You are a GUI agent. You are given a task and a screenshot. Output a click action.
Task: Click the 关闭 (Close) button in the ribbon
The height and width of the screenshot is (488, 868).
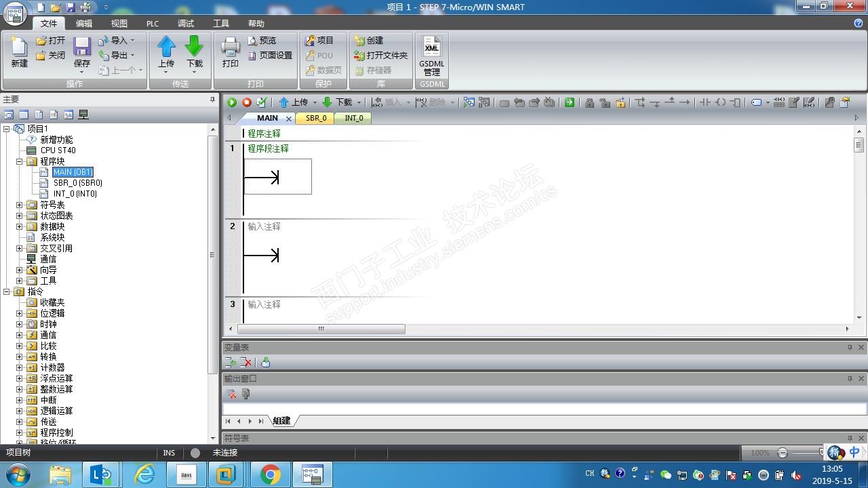tap(51, 56)
